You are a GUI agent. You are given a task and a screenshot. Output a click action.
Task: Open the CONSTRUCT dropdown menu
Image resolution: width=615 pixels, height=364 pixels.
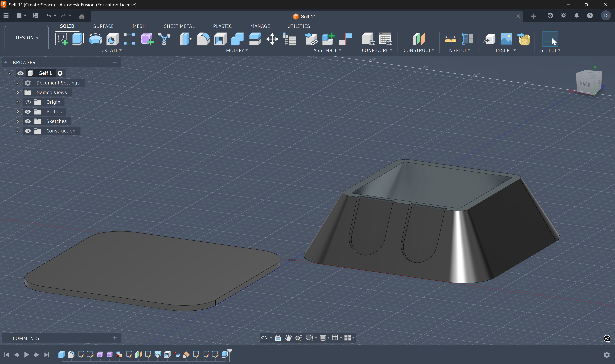pyautogui.click(x=419, y=50)
